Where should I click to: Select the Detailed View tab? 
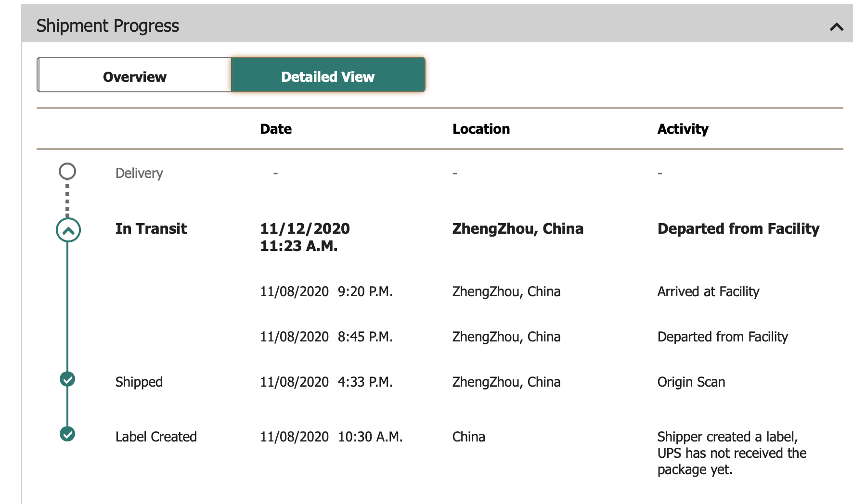tap(328, 76)
